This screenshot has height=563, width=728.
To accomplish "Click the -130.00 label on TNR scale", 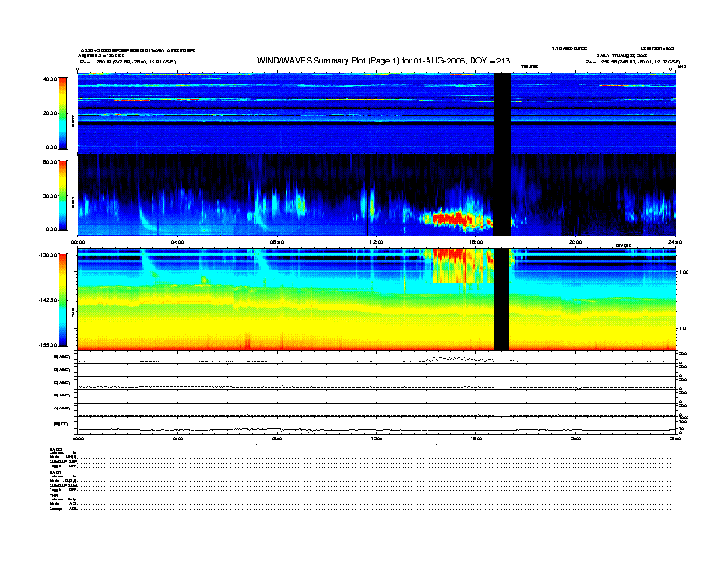I will point(48,255).
